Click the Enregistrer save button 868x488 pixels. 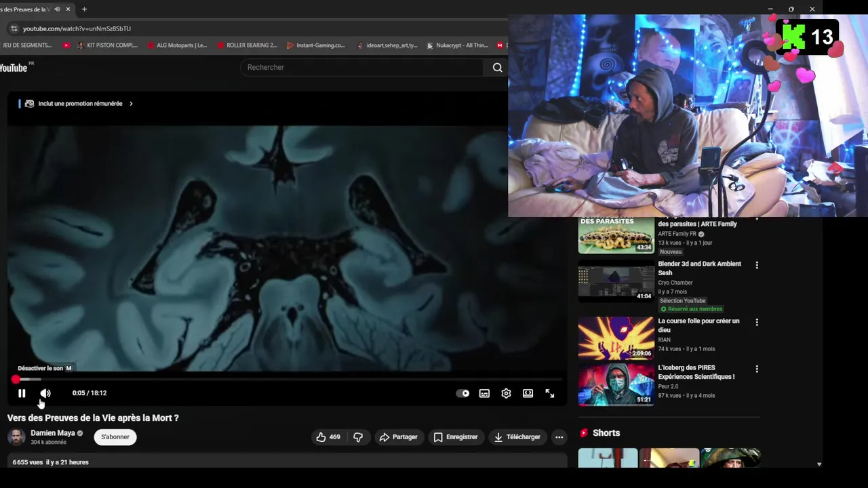[456, 437]
